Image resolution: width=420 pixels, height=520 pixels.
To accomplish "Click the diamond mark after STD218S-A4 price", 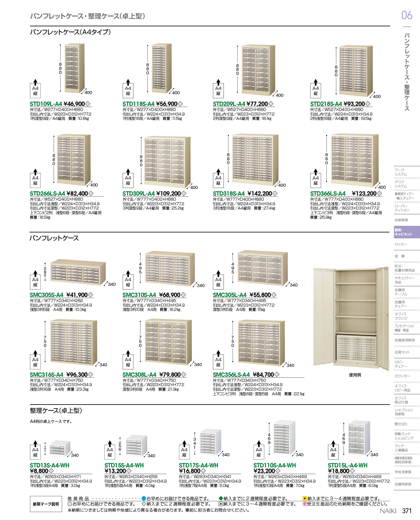I will point(367,104).
